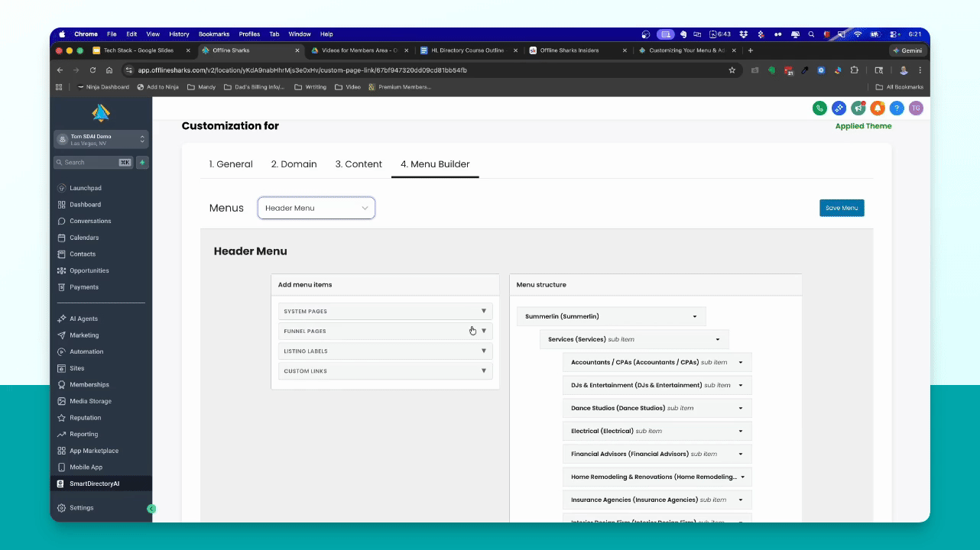Open the History menu in the menu bar
This screenshot has height=550, width=980.
[179, 34]
